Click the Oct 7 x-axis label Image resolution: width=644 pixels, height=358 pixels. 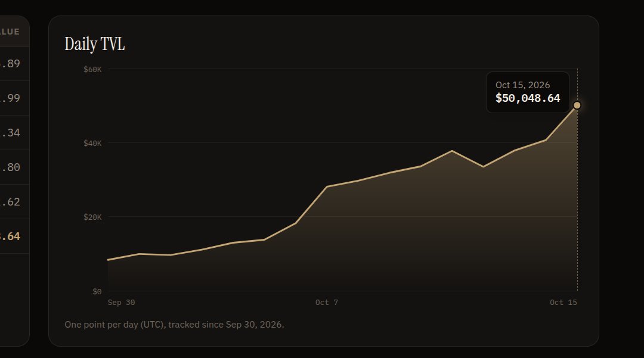coord(327,302)
